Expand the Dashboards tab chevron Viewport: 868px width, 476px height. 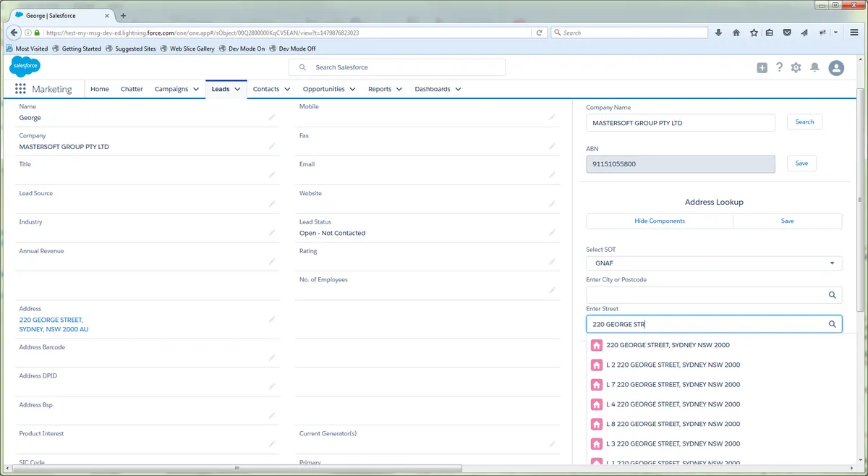[458, 89]
